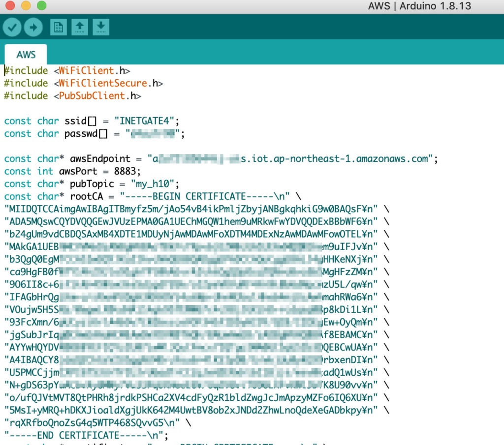Open a sketch with up-arrow icon
This screenshot has width=504, height=445.
click(x=79, y=27)
